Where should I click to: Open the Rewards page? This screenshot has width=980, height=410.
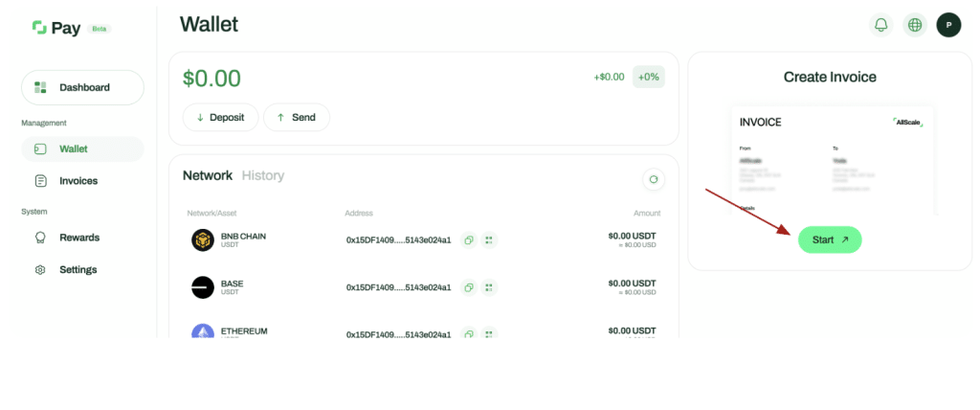78,238
